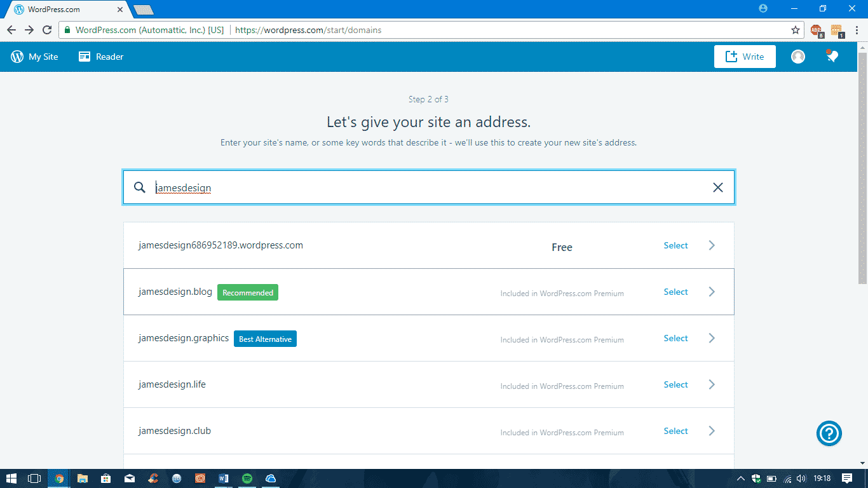The width and height of the screenshot is (868, 488).
Task: Click into the jamesdesign domain search field
Action: tap(429, 187)
